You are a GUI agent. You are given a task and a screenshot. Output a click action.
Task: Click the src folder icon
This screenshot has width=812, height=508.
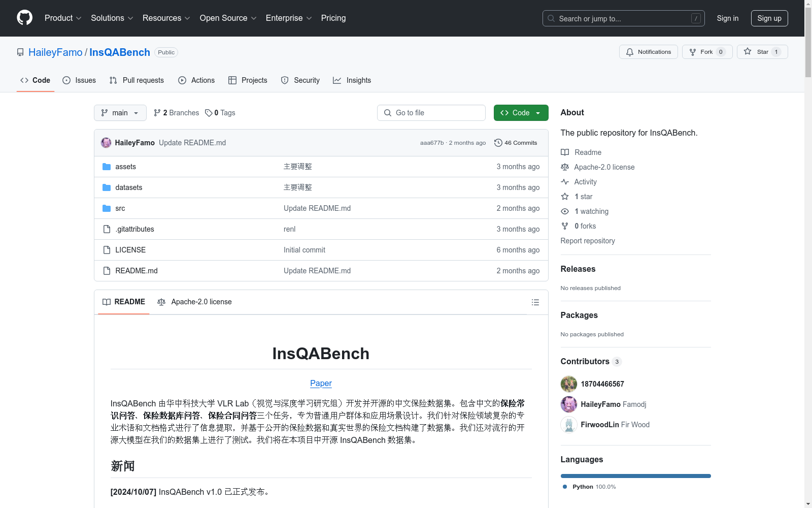[x=107, y=208]
